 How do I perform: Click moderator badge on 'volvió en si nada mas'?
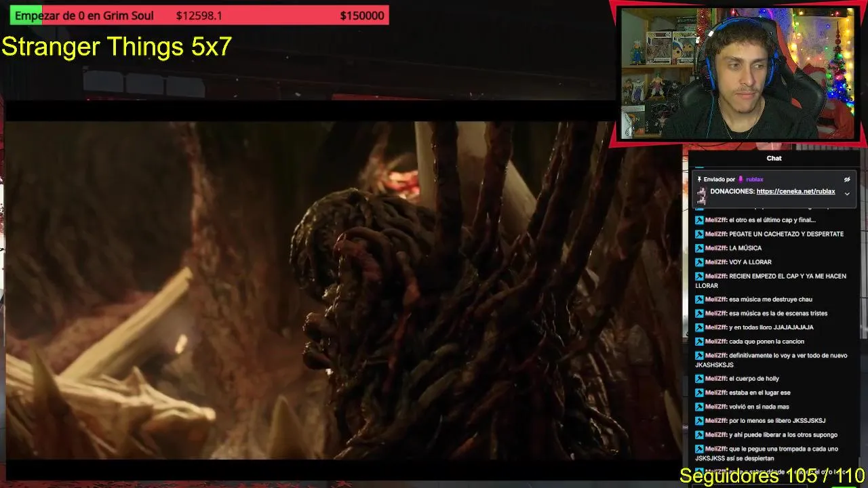pos(699,407)
